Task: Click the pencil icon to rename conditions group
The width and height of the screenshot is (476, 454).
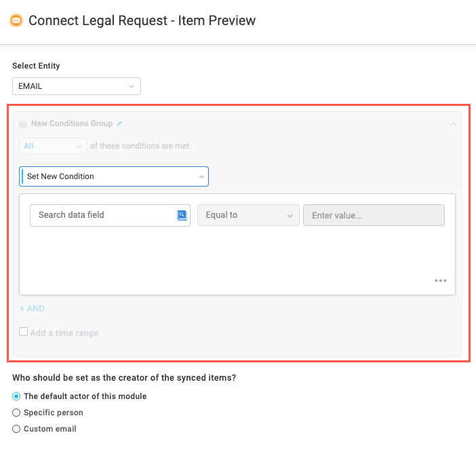Action: [x=119, y=124]
